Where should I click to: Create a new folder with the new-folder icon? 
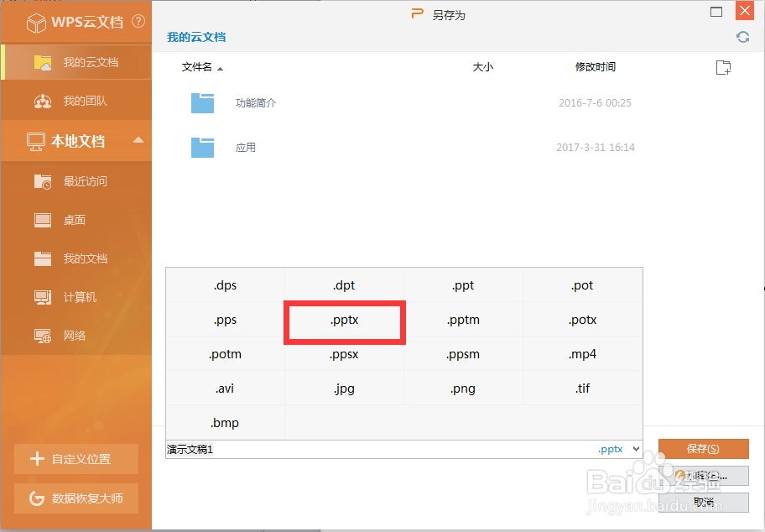723,67
